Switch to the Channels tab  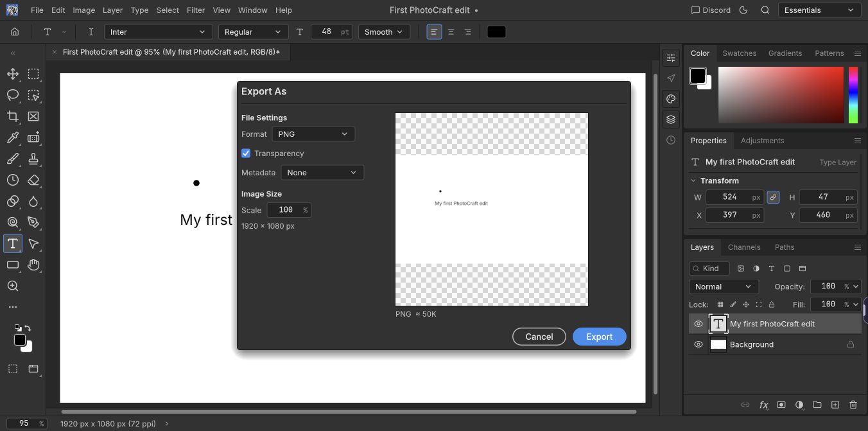pos(744,247)
